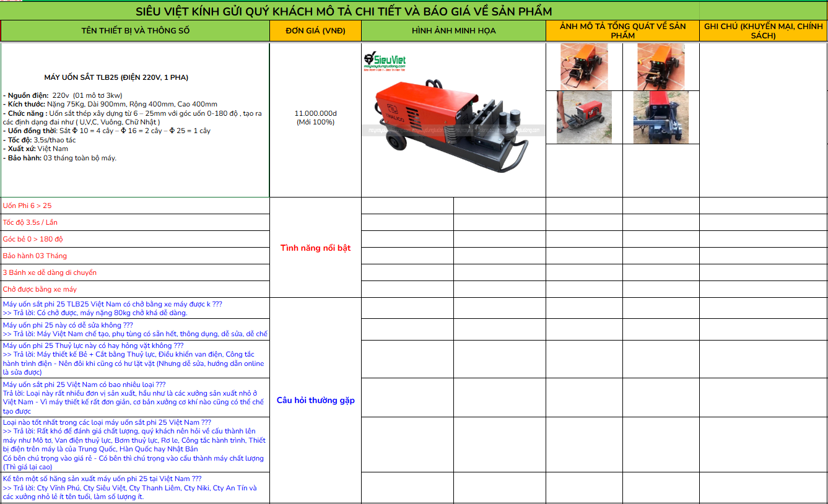Select FAQ asking có bao nhiêu loại
The width and height of the screenshot is (828, 504).
pyautogui.click(x=135, y=398)
